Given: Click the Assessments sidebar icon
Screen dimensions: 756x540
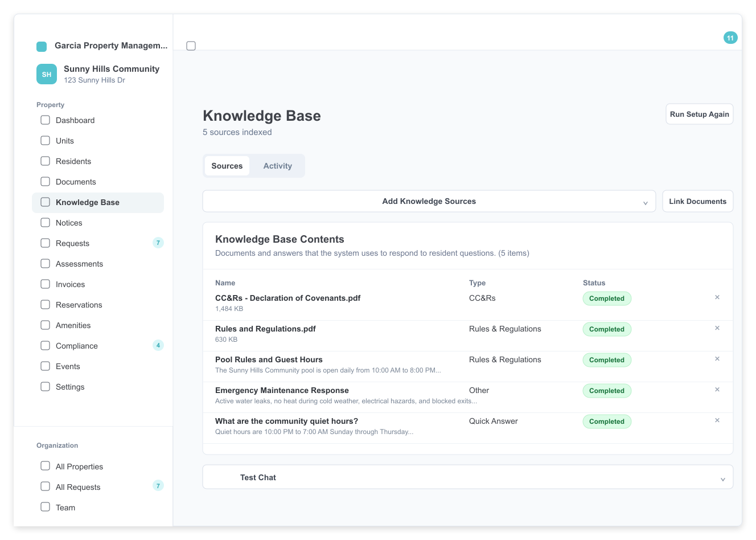Looking at the screenshot, I should point(46,264).
